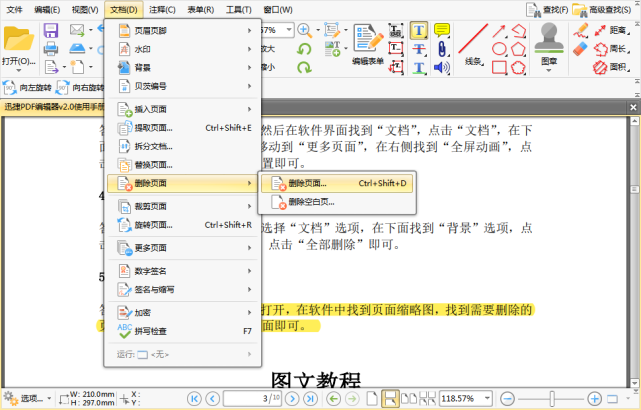
Task: Click the zoom slider handle
Action: tap(552, 398)
